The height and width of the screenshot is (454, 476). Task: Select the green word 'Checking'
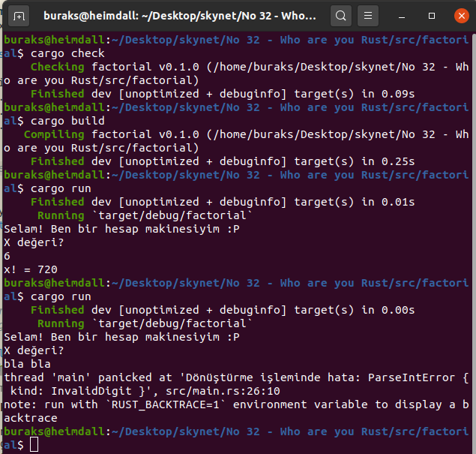tap(58, 67)
